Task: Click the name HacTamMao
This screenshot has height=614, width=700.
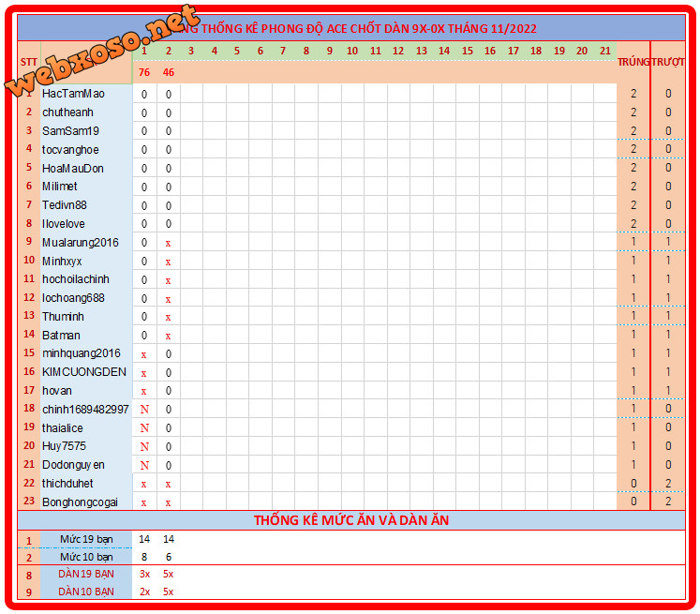Action: click(x=73, y=94)
